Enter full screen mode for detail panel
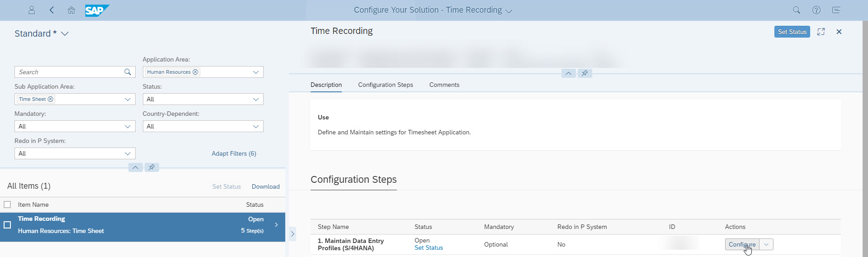This screenshot has height=257, width=868. [821, 32]
